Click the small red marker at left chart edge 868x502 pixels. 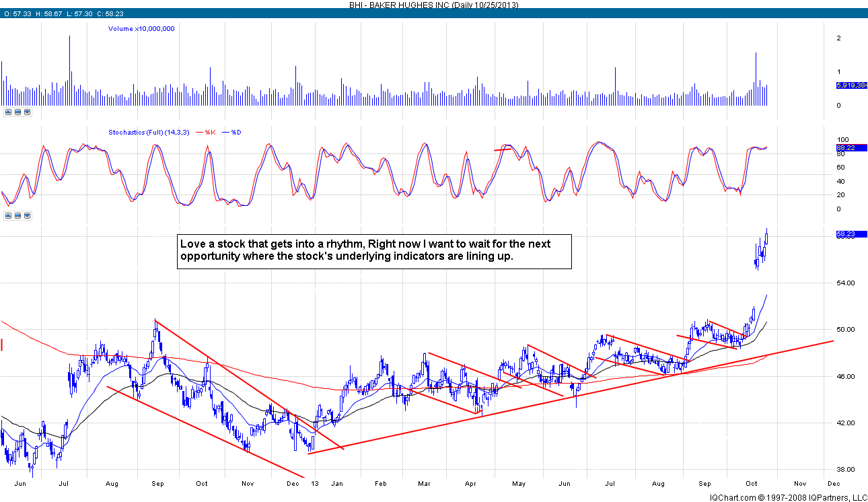click(x=2, y=345)
